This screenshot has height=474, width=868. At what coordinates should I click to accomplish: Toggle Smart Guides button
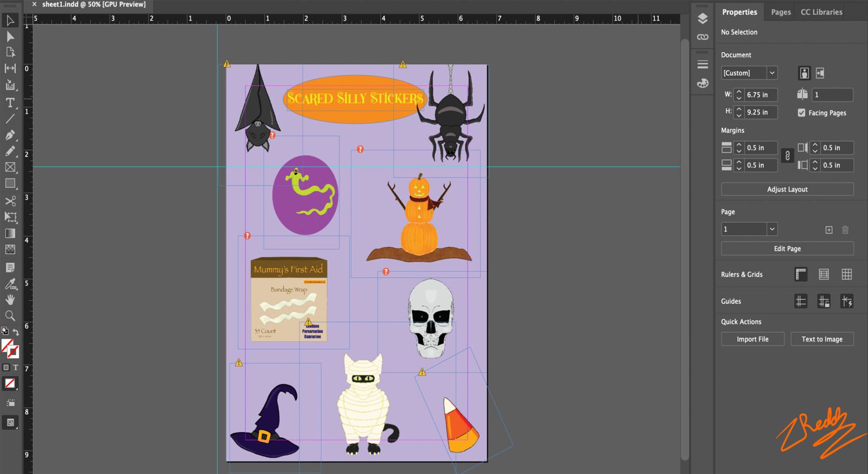pos(847,301)
